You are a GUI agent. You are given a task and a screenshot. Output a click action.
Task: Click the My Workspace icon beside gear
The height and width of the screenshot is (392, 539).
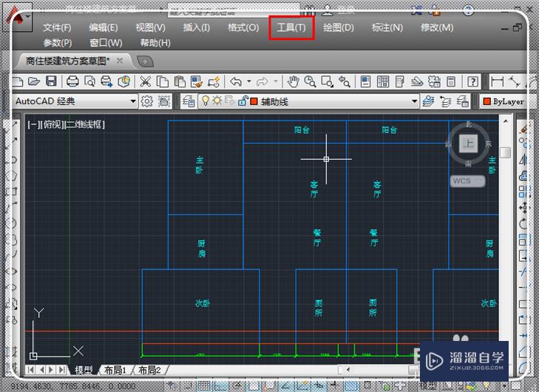click(164, 101)
